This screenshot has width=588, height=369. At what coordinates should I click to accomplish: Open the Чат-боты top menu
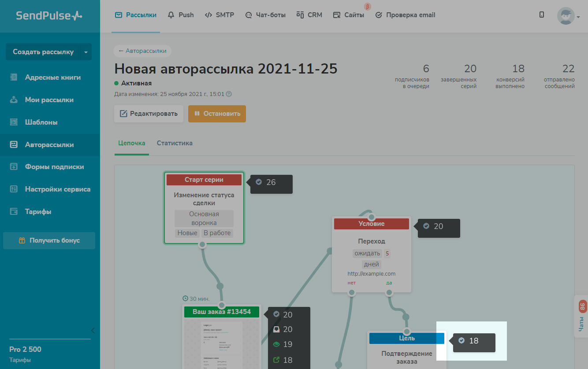coord(265,15)
